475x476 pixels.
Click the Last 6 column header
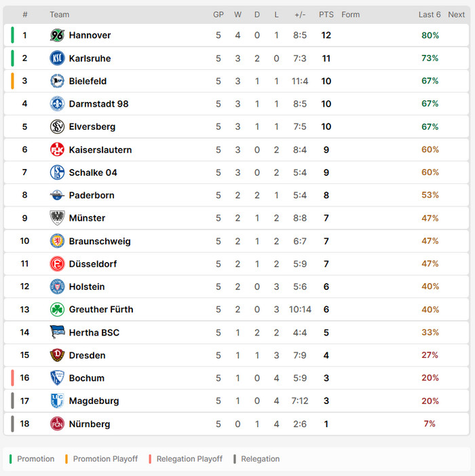430,14
